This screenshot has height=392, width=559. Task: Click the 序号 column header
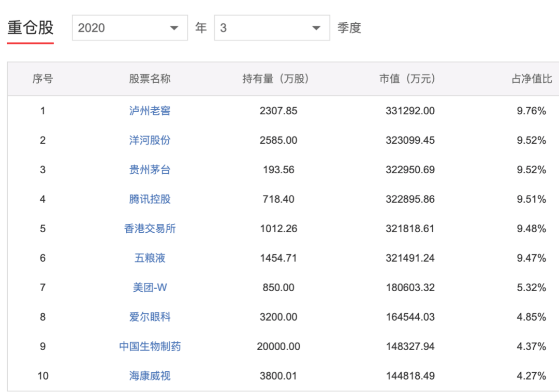point(43,79)
